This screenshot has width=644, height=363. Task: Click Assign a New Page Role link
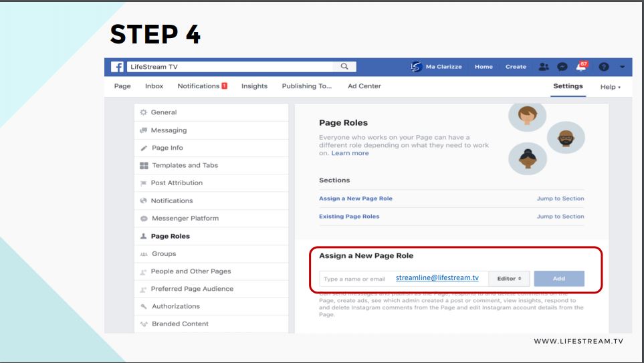[x=356, y=199]
